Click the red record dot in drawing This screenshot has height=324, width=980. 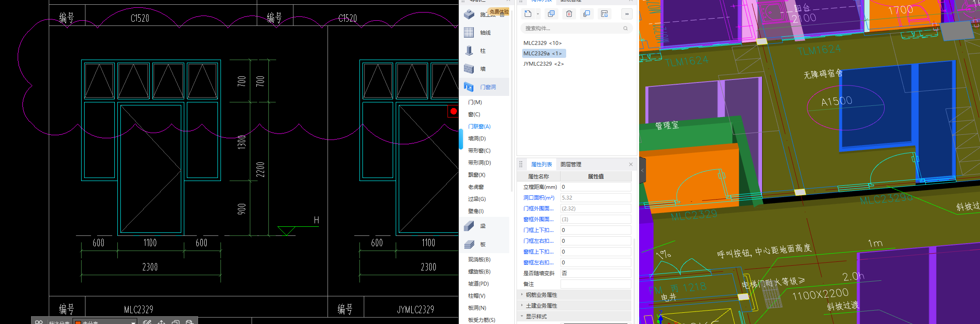(454, 111)
